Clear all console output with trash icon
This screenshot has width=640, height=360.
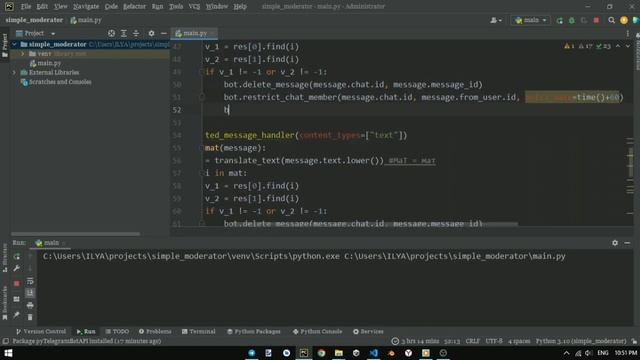[30, 317]
